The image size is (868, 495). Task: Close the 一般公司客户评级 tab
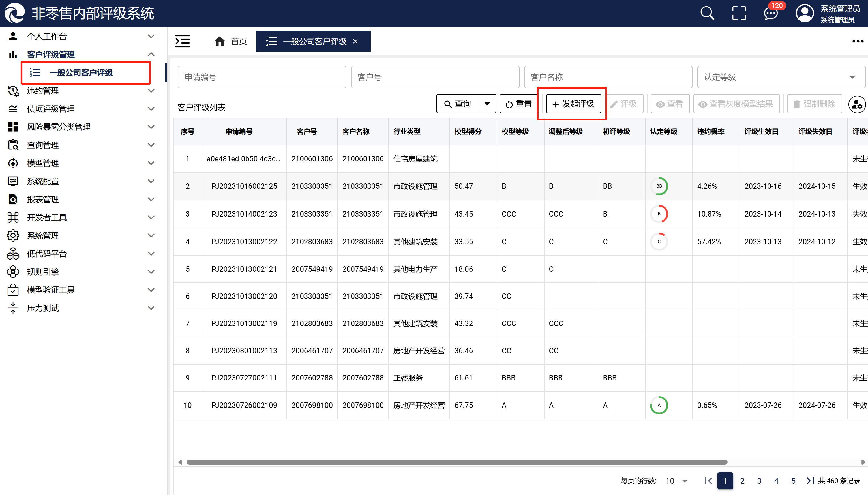(355, 42)
